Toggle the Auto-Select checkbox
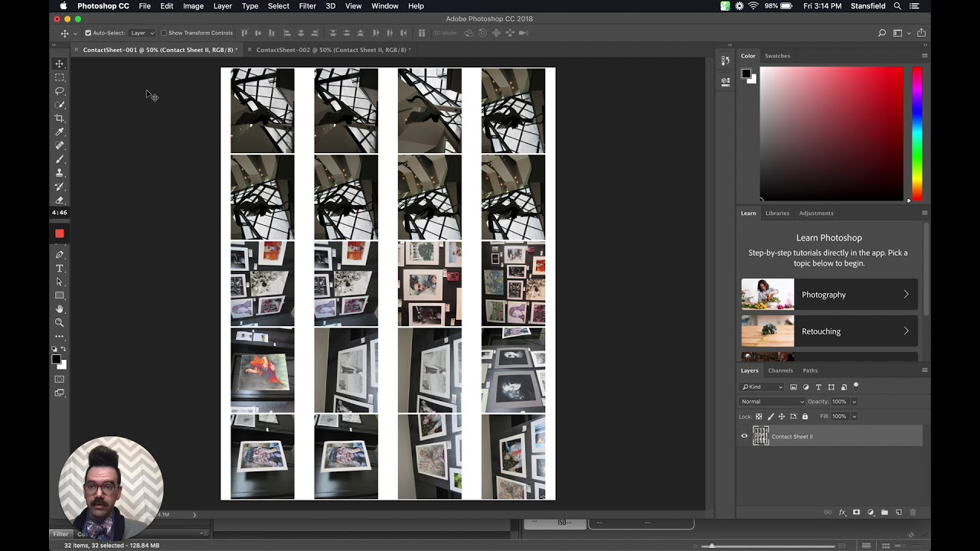Image resolution: width=980 pixels, height=551 pixels. (x=88, y=33)
